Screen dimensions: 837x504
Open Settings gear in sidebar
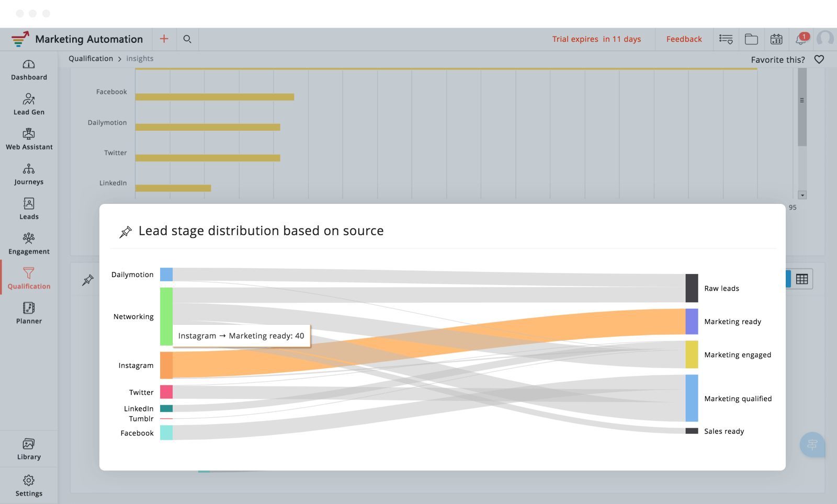click(x=29, y=480)
